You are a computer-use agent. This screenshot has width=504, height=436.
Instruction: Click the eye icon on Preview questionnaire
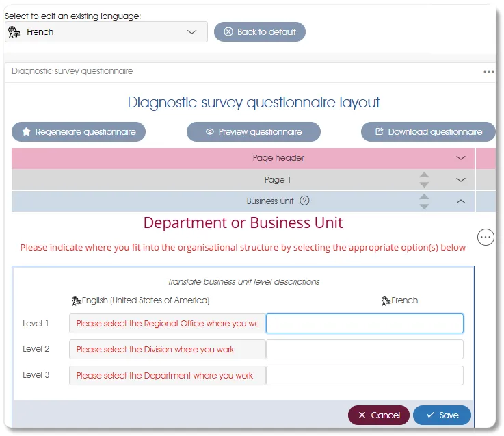(x=209, y=131)
